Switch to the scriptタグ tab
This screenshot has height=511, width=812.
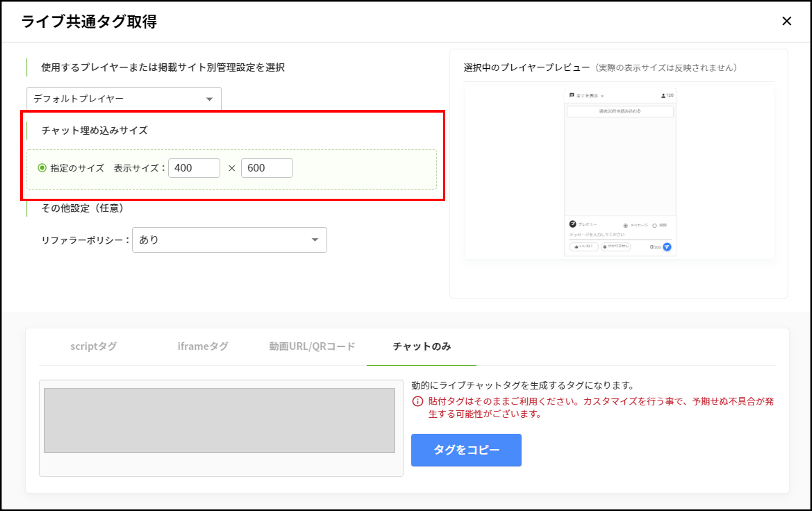pyautogui.click(x=93, y=346)
